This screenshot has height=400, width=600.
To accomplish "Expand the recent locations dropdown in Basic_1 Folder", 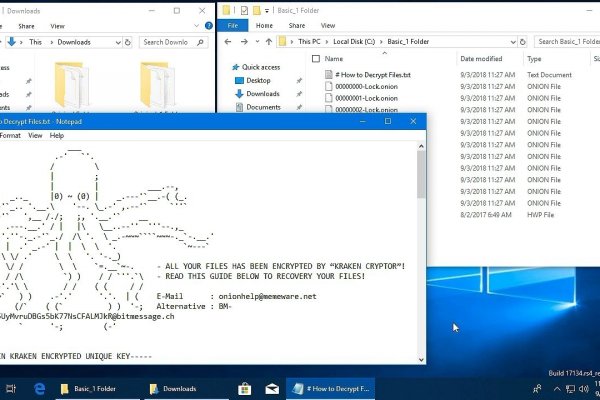I will 256,42.
